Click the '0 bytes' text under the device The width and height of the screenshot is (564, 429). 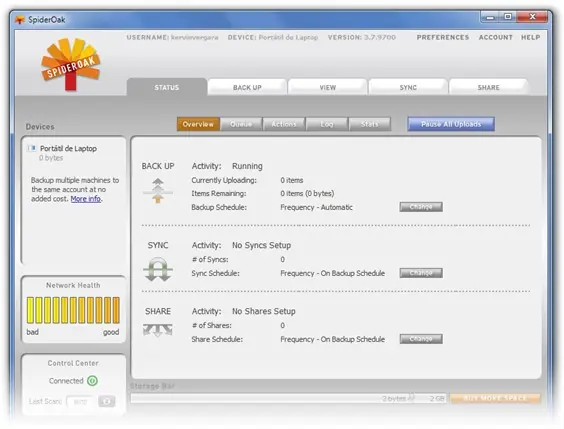point(51,158)
